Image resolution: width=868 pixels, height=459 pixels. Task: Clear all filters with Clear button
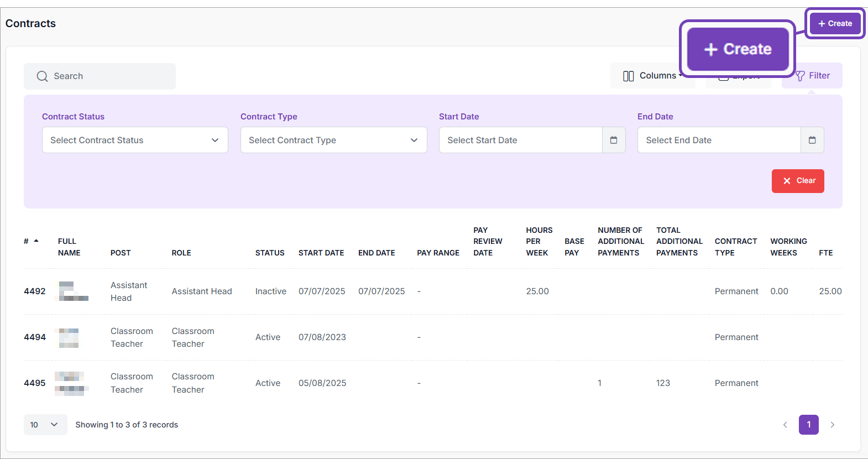798,181
